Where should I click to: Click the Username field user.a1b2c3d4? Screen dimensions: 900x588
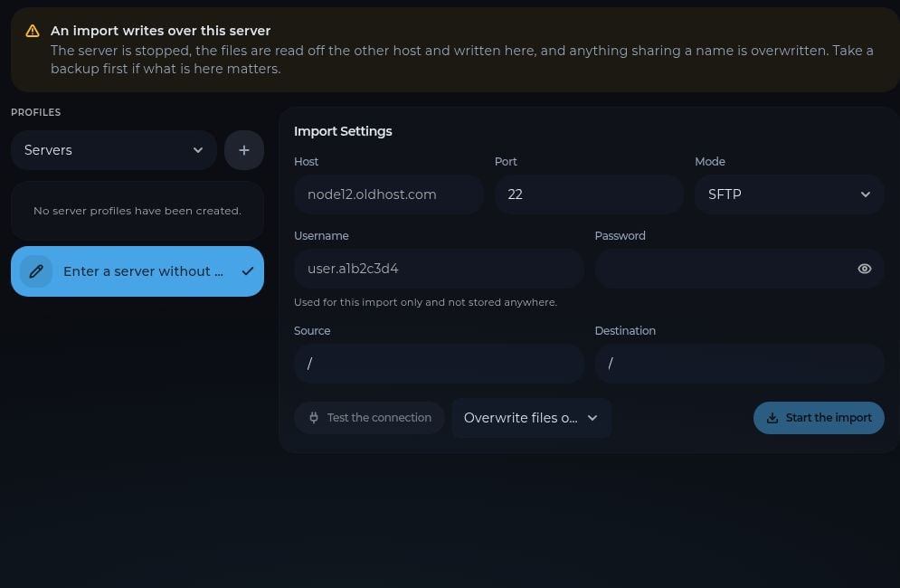pos(439,268)
